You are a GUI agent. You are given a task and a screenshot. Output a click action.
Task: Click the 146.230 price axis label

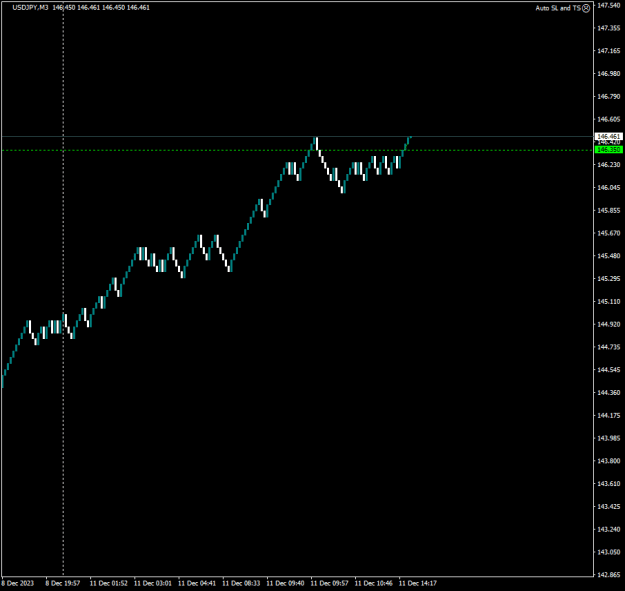[609, 165]
